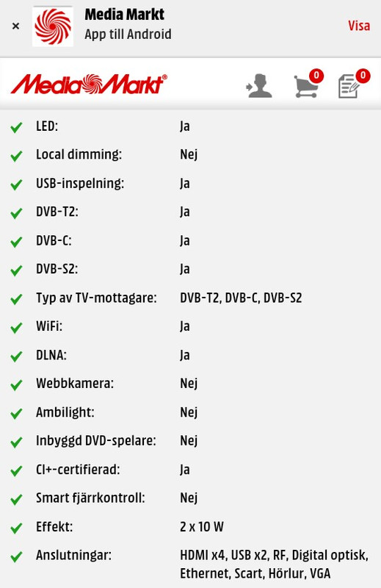Click the Inbyggd DVD-spelare label
The height and width of the screenshot is (588, 381).
[x=96, y=441]
